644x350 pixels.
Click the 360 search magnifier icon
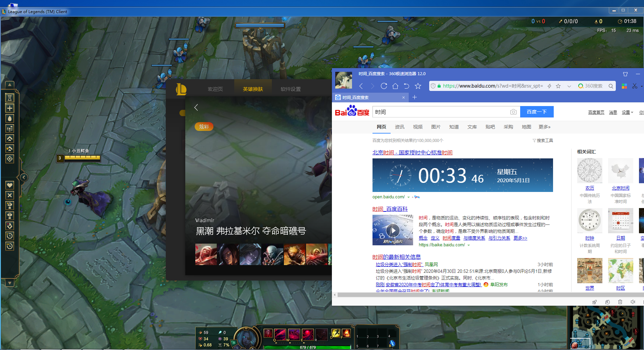(611, 86)
